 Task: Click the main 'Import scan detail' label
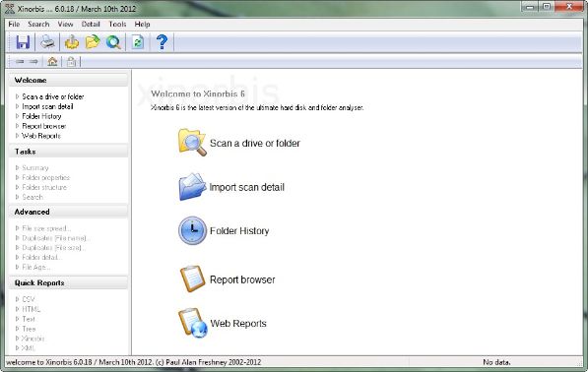247,187
